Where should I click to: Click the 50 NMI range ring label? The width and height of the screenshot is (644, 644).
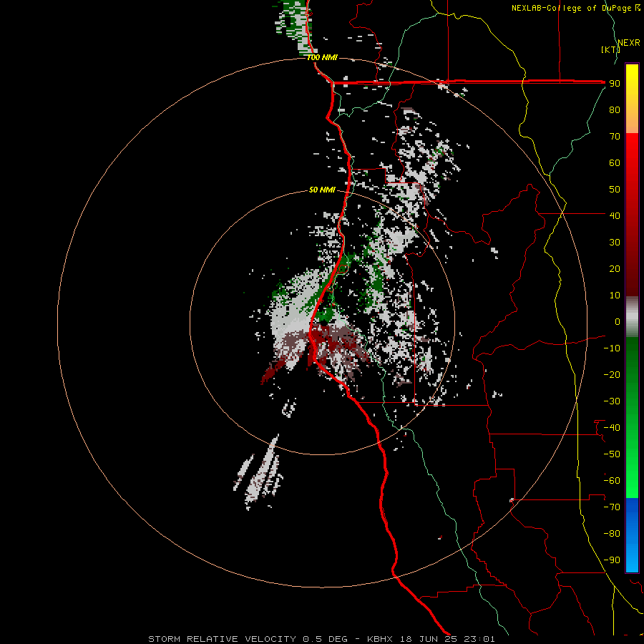(322, 190)
